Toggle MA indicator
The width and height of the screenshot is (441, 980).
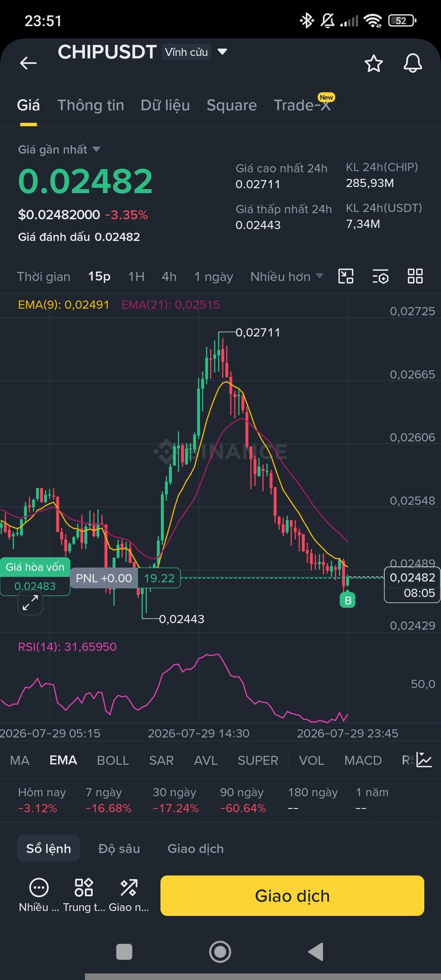(x=20, y=760)
